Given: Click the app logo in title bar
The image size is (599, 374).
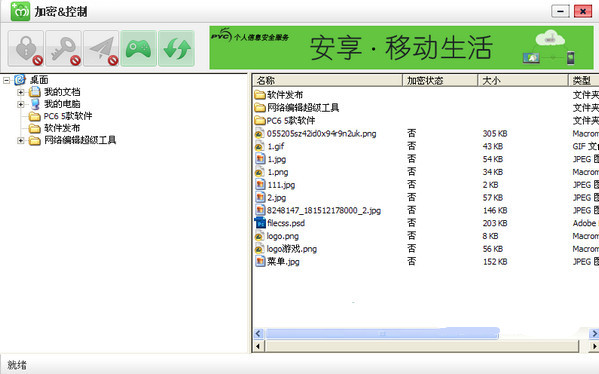Looking at the screenshot, I should (20, 11).
